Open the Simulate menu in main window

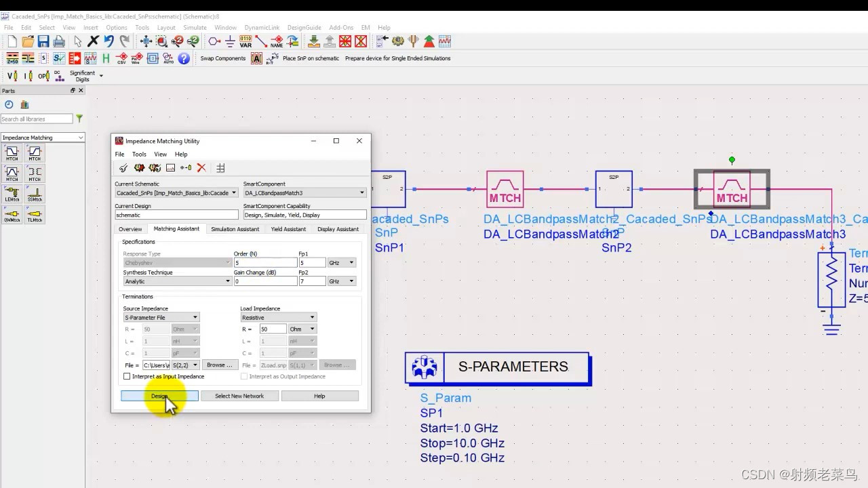coord(195,28)
